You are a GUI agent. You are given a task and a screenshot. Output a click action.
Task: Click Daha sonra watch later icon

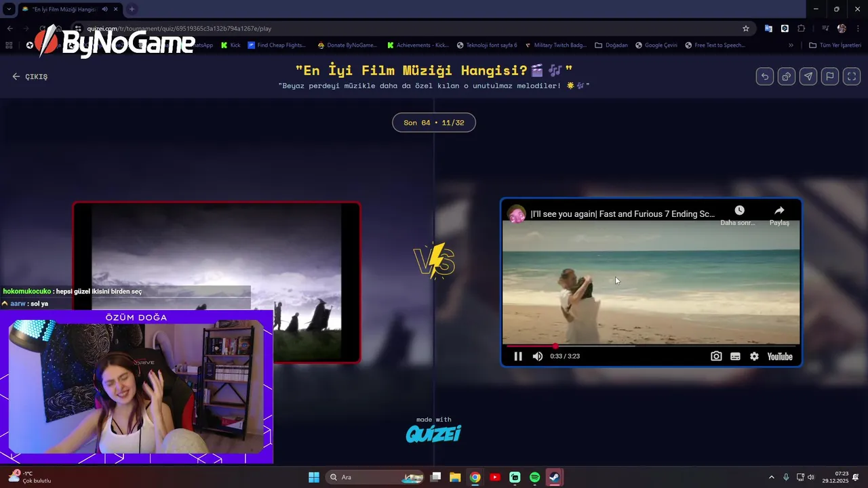click(738, 215)
